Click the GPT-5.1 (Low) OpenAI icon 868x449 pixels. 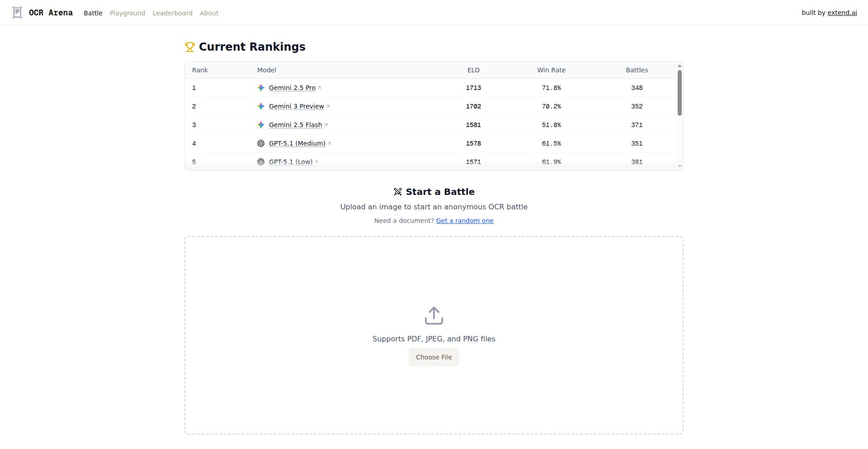point(261,162)
